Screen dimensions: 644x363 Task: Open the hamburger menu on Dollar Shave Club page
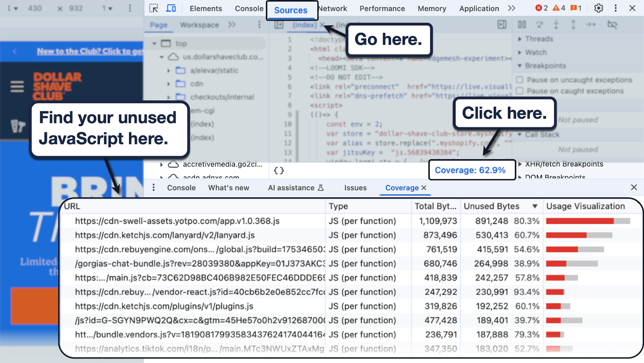tap(17, 86)
